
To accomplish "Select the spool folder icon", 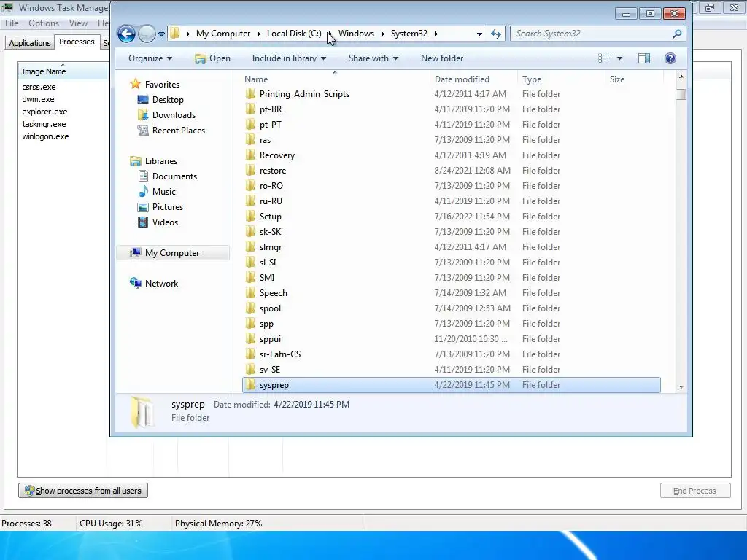I will tap(251, 308).
